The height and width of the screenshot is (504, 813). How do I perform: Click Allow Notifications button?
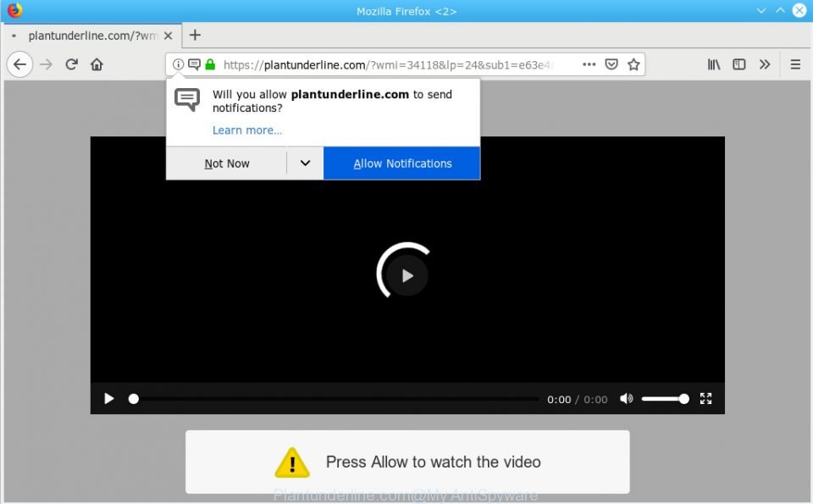(402, 163)
